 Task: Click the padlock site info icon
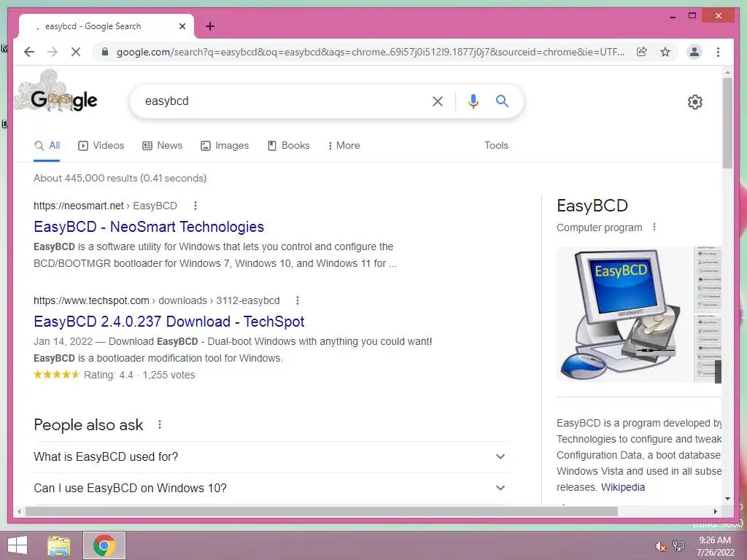(105, 52)
